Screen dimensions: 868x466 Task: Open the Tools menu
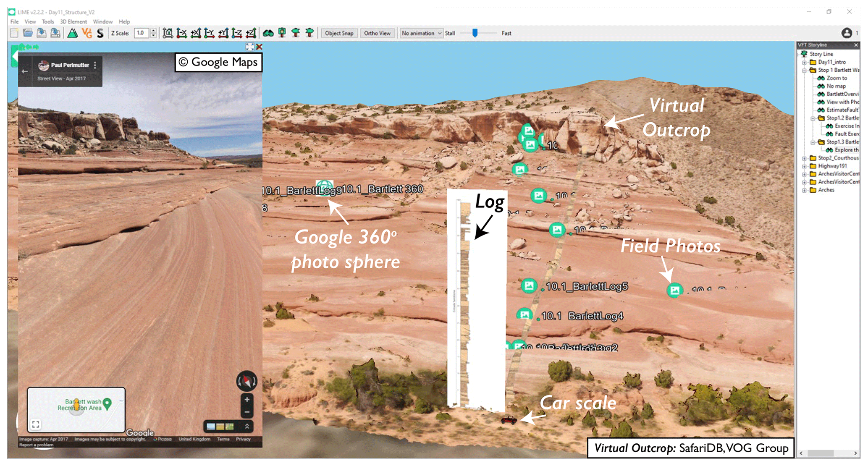[x=47, y=22]
